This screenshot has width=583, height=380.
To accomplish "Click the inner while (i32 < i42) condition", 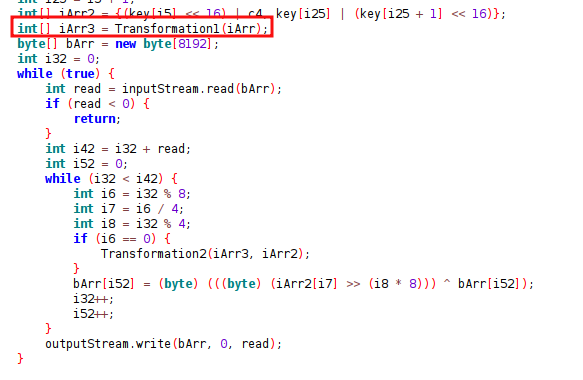I will tap(126, 179).
